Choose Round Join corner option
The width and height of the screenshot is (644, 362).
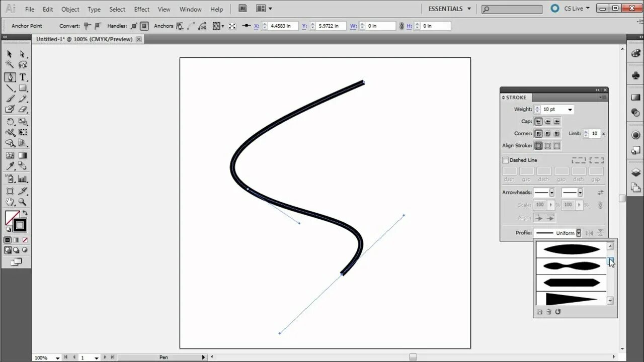coord(547,134)
